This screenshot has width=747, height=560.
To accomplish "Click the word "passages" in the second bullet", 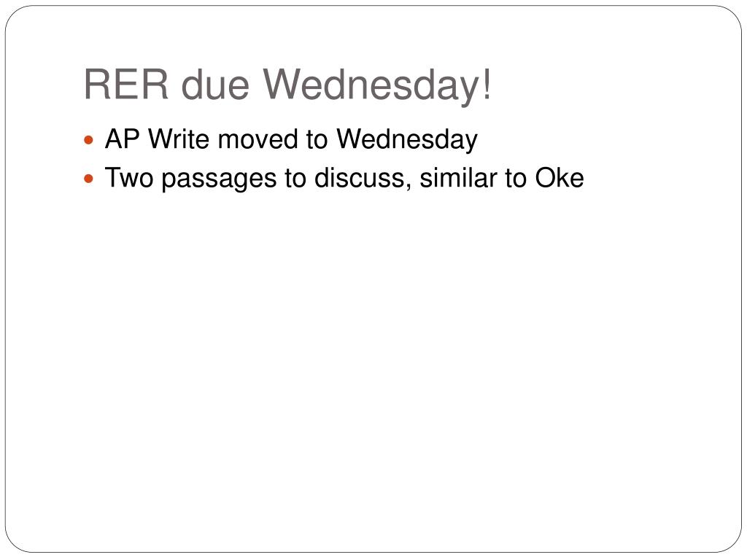I will point(219,180).
